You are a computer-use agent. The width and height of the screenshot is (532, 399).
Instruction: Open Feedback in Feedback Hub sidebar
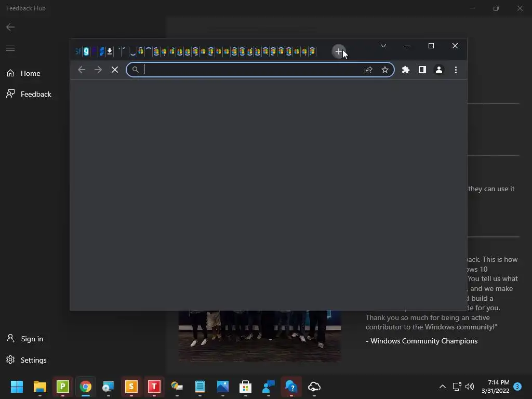coord(29,94)
